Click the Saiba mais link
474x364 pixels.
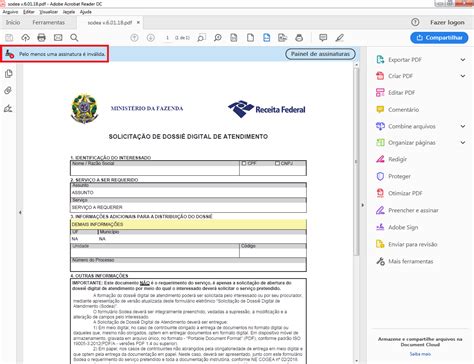[x=420, y=354]
